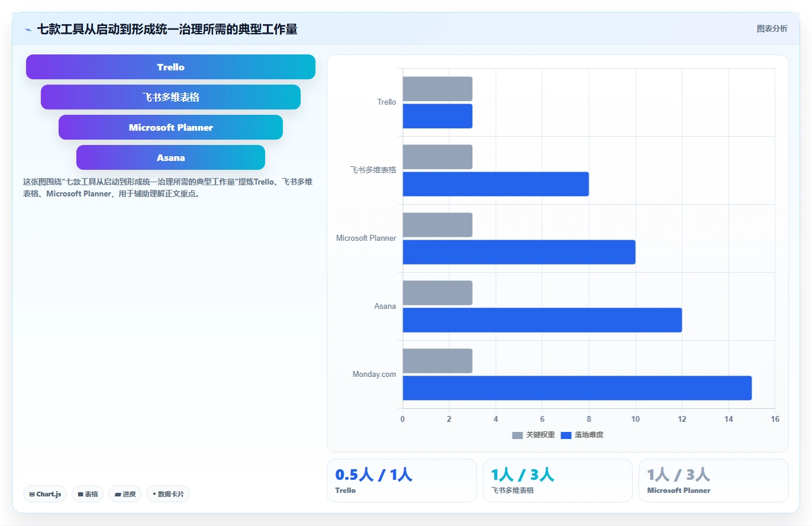Image resolution: width=812 pixels, height=526 pixels.
Task: Click the 飞书多维表格 y-axis label
Action: [373, 170]
